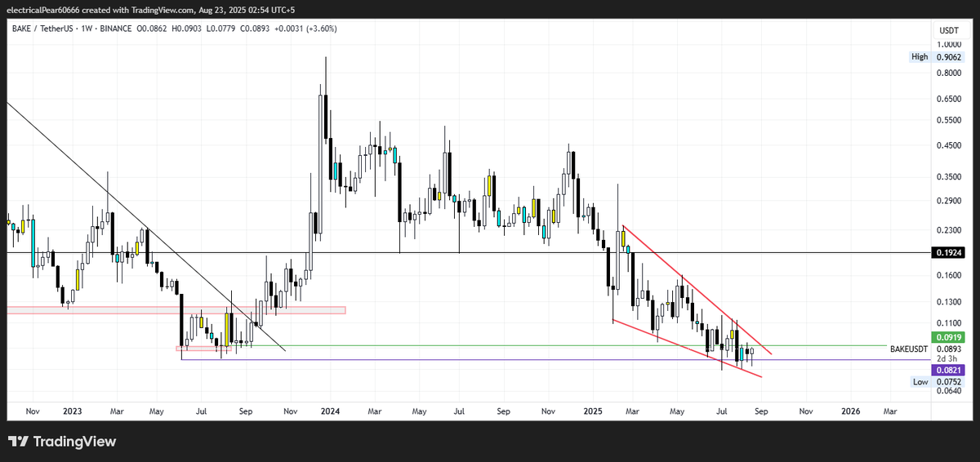The height and width of the screenshot is (462, 980).
Task: Click the open value O0.0862
Action: [150, 29]
